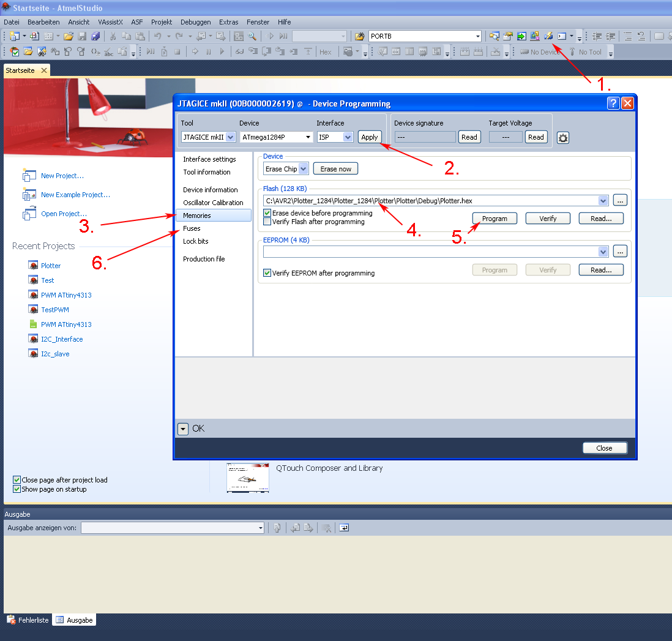672x641 pixels.
Task: Expand the status details arrow beside OK
Action: (x=182, y=429)
